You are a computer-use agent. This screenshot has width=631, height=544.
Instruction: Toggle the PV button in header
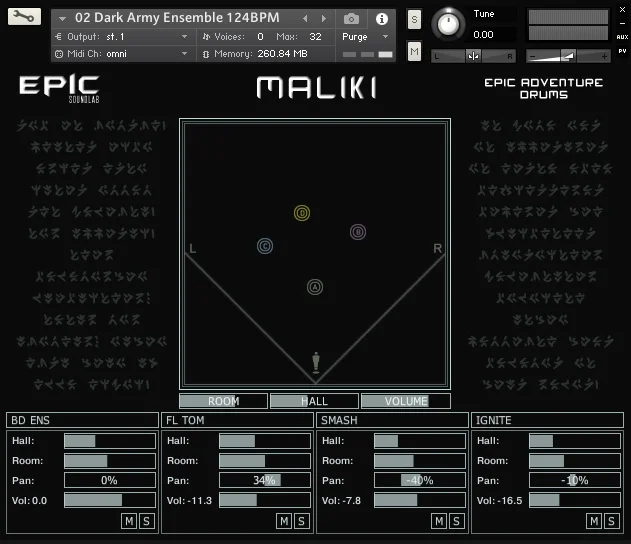coord(622,51)
